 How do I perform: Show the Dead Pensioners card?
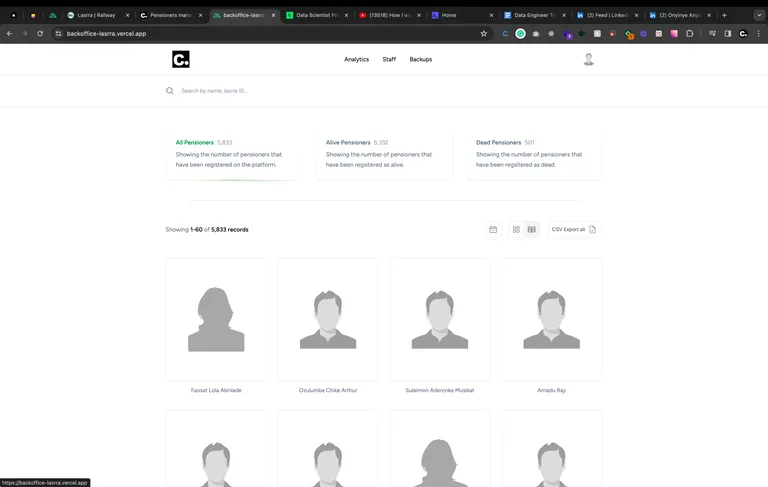tap(533, 153)
